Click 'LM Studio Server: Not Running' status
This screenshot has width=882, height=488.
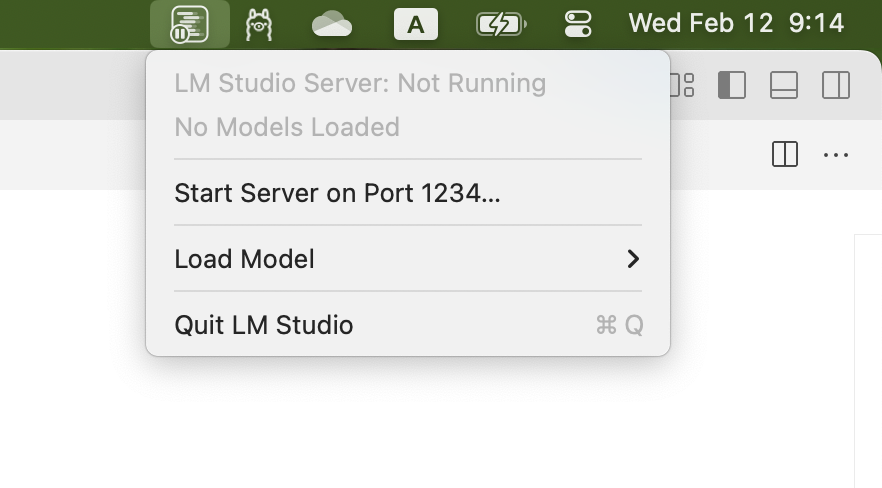click(x=360, y=83)
